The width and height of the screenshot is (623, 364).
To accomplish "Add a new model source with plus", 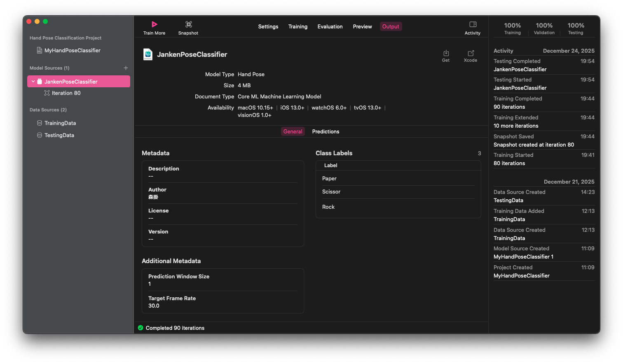I will tap(126, 68).
